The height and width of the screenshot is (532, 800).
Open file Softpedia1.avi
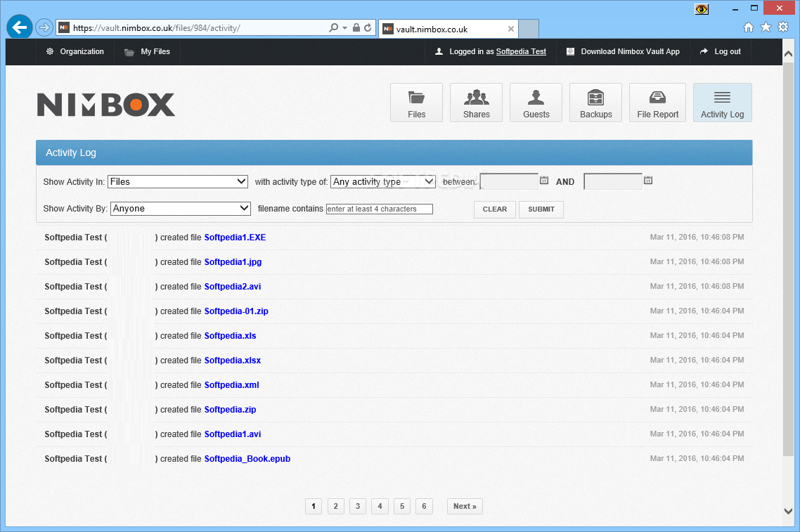[233, 434]
